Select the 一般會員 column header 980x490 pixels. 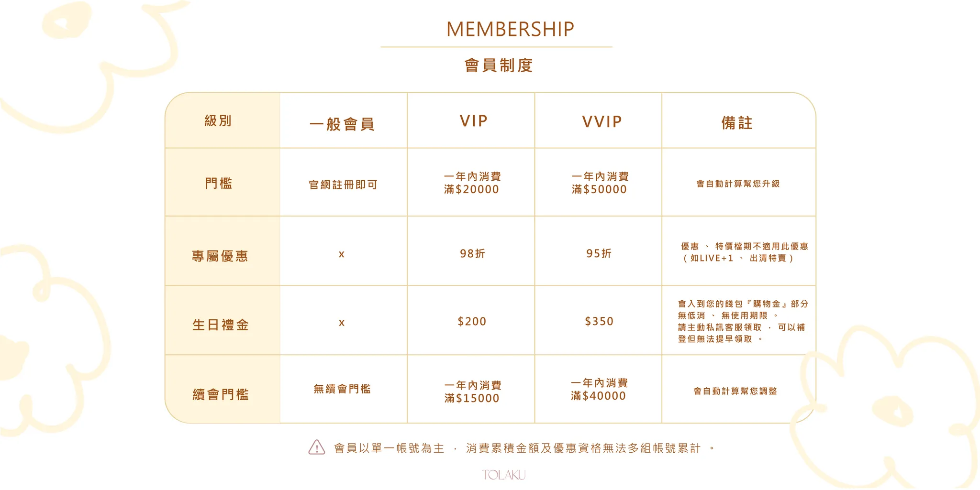pyautogui.click(x=342, y=124)
